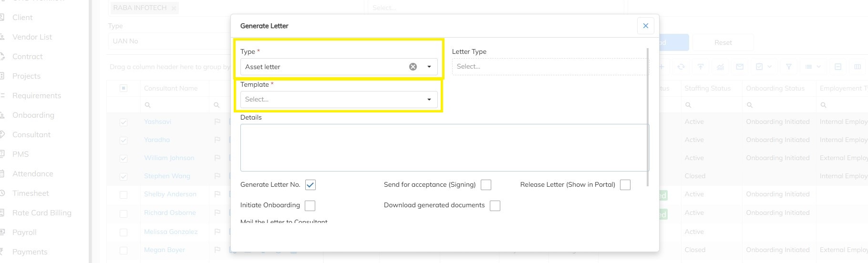Close the Generate Letter dialog
Screen dimensions: 868x263
point(645,26)
